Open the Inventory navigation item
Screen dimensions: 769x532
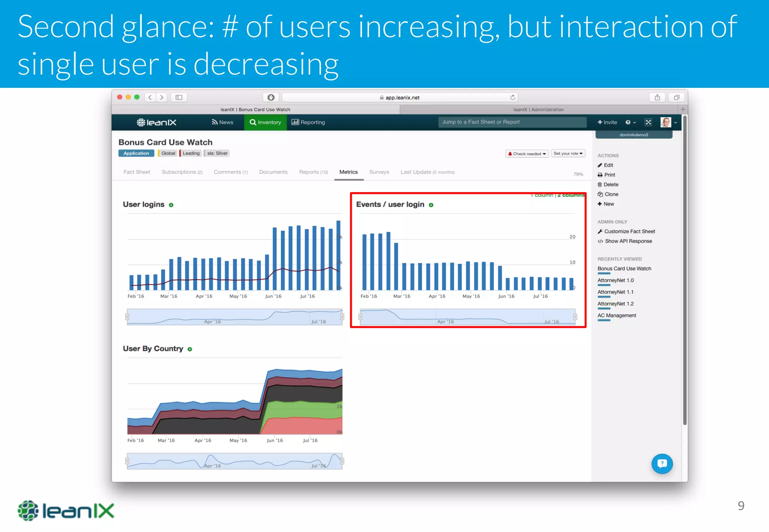[265, 122]
